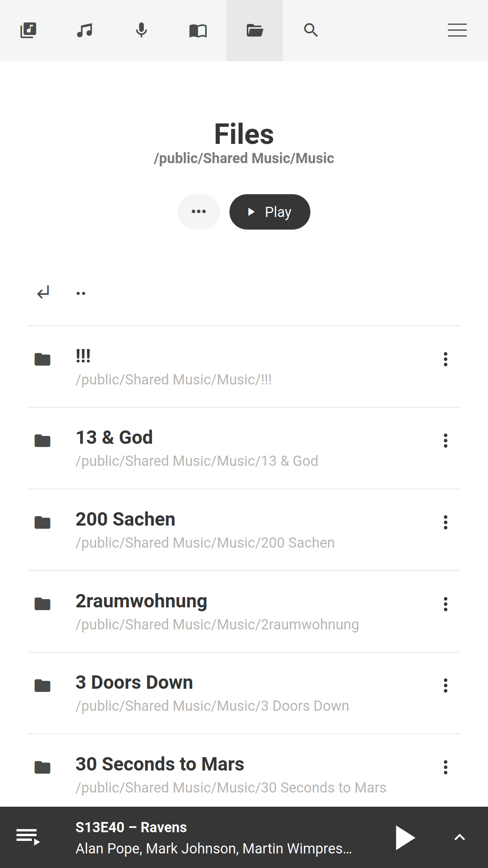Click the three-dot options button beside Play

(199, 212)
